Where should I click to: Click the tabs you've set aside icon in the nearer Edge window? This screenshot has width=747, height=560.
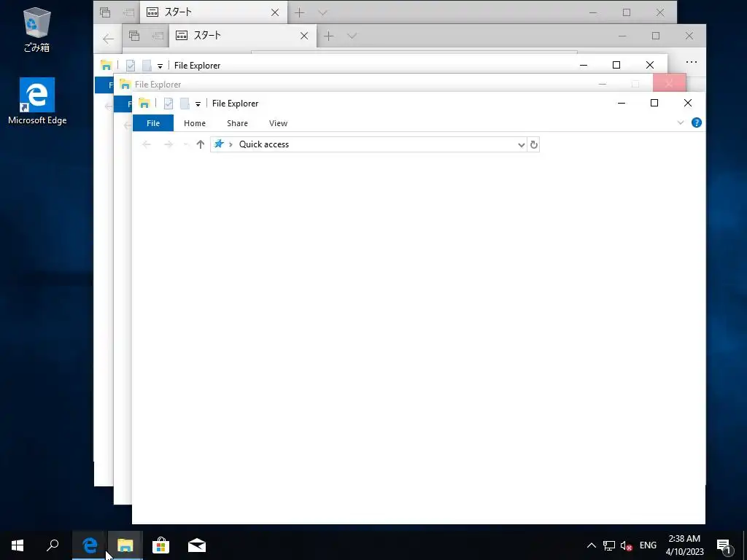coord(134,36)
